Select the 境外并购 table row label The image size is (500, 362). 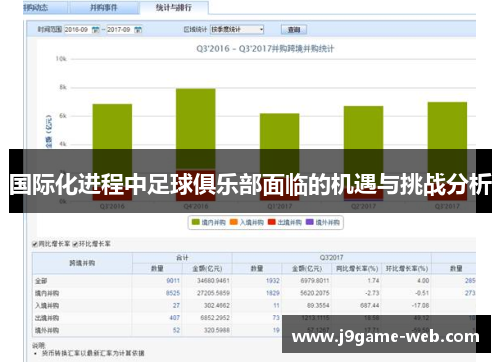click(x=47, y=331)
